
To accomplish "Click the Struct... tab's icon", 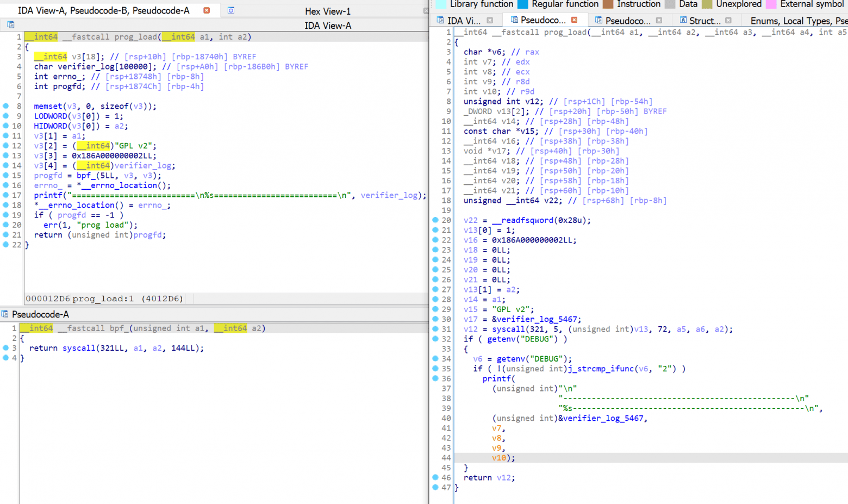I will point(683,20).
